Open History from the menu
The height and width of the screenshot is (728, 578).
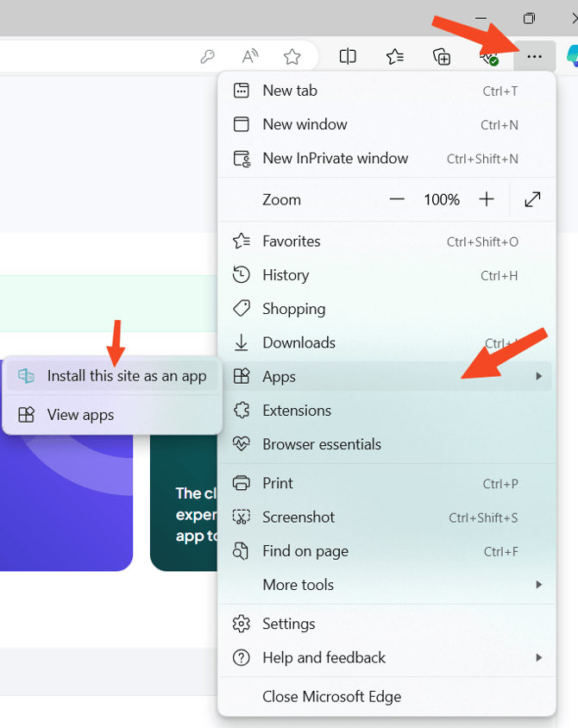286,275
